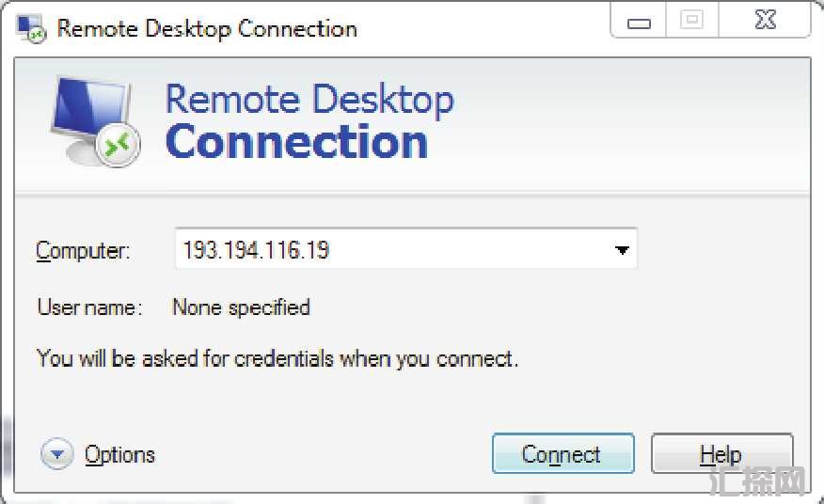The width and height of the screenshot is (824, 504).
Task: Click the Options label text
Action: pyautogui.click(x=119, y=455)
